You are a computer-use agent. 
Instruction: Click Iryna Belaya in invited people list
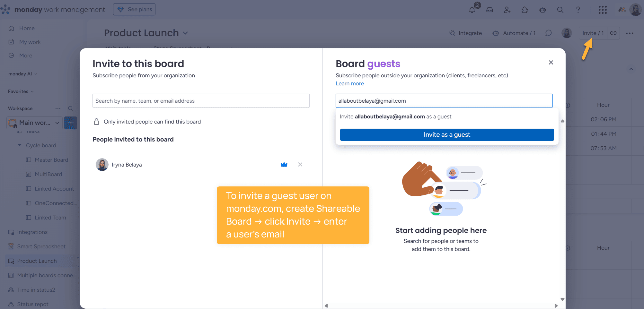click(x=127, y=165)
